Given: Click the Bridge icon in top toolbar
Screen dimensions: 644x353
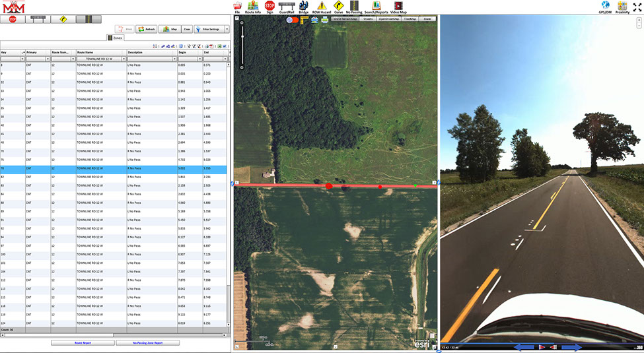Looking at the screenshot, I should tap(304, 7).
